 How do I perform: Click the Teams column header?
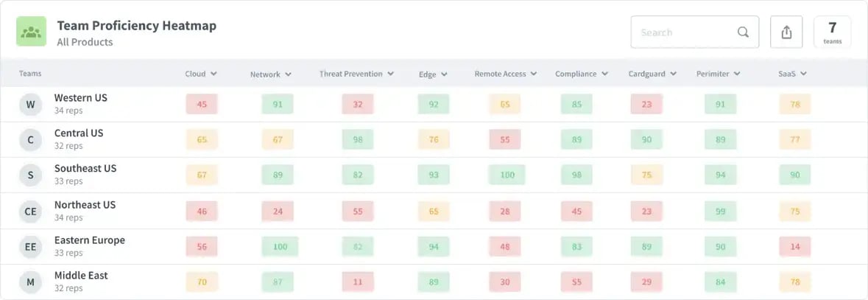[30, 74]
